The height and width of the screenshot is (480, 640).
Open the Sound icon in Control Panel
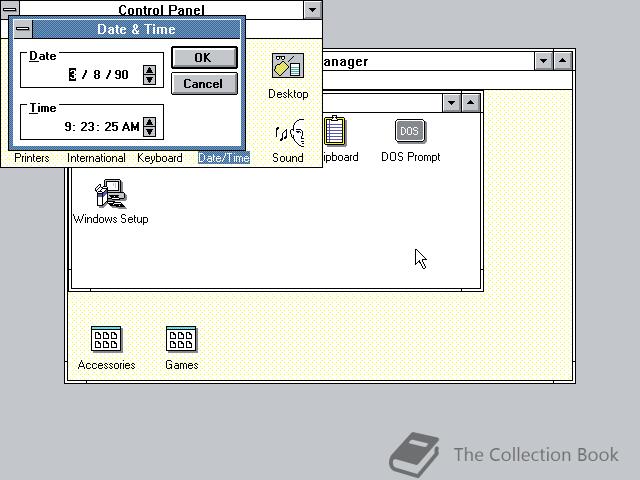[x=289, y=133]
